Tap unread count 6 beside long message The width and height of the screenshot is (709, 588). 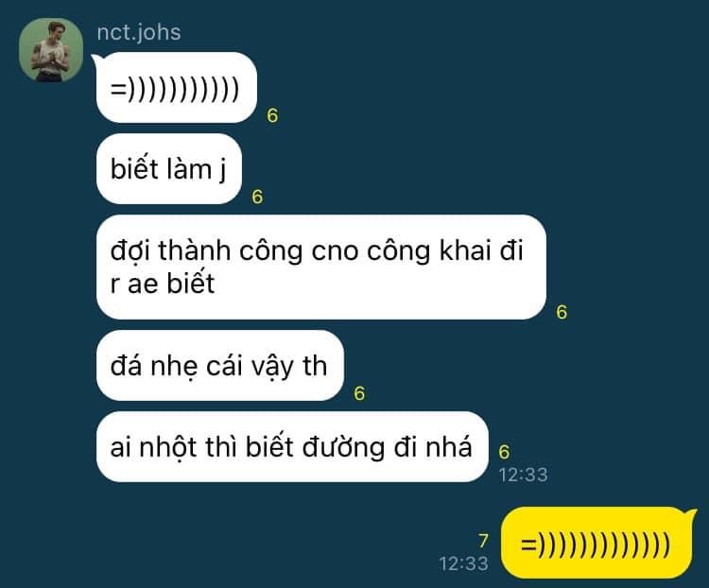point(562,312)
